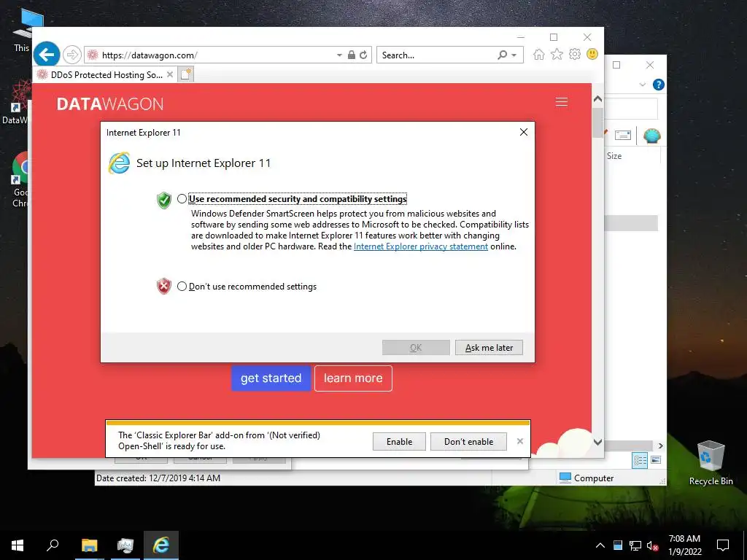Refresh the datawagon.com page
The width and height of the screenshot is (747, 560).
pos(363,55)
